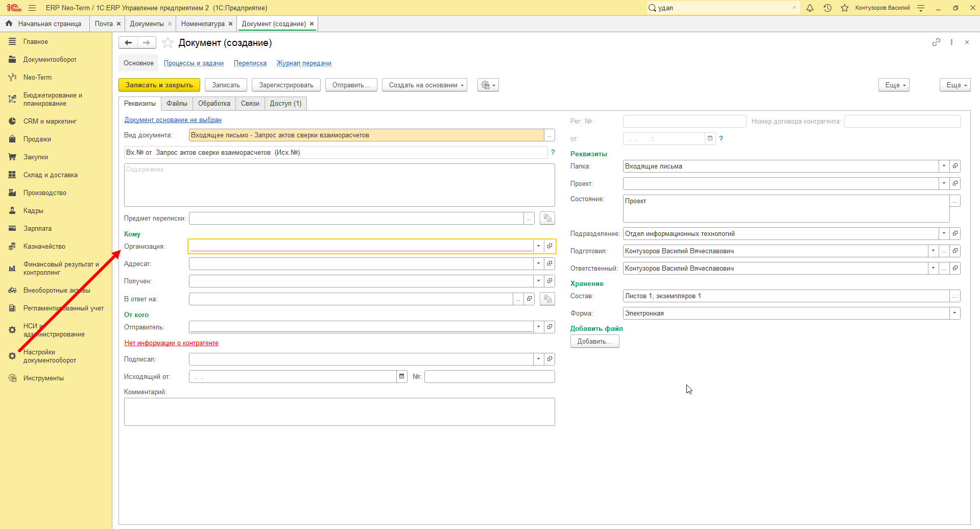Open Папка item form icon
Image resolution: width=980 pixels, height=529 pixels.
pyautogui.click(x=955, y=166)
